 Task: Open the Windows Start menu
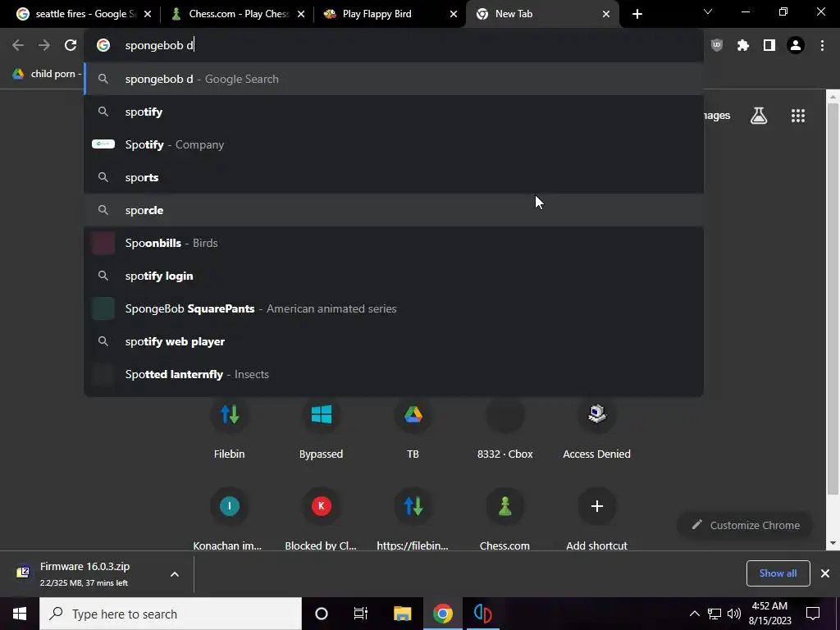(20, 614)
